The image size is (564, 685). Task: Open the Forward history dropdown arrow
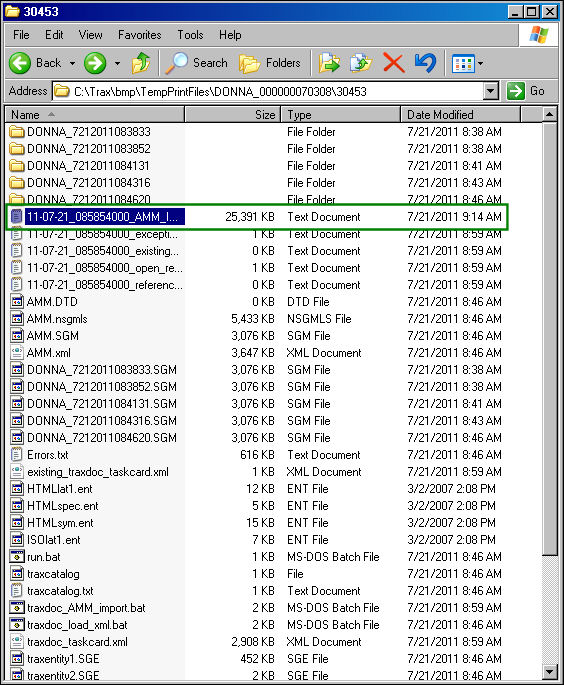coord(117,64)
